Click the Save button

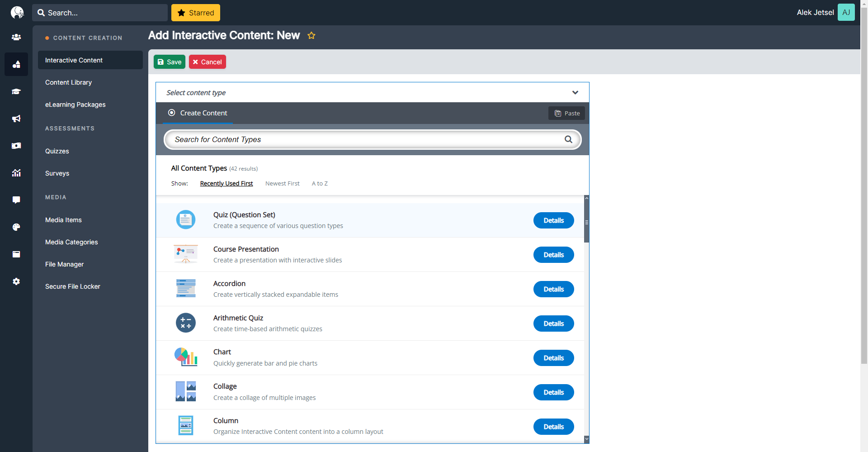[170, 62]
